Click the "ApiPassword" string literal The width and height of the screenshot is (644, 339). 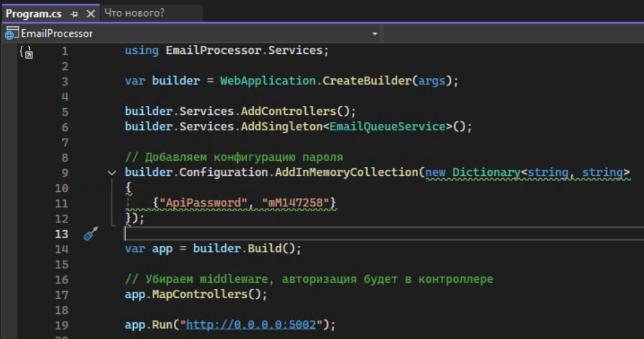tap(200, 203)
